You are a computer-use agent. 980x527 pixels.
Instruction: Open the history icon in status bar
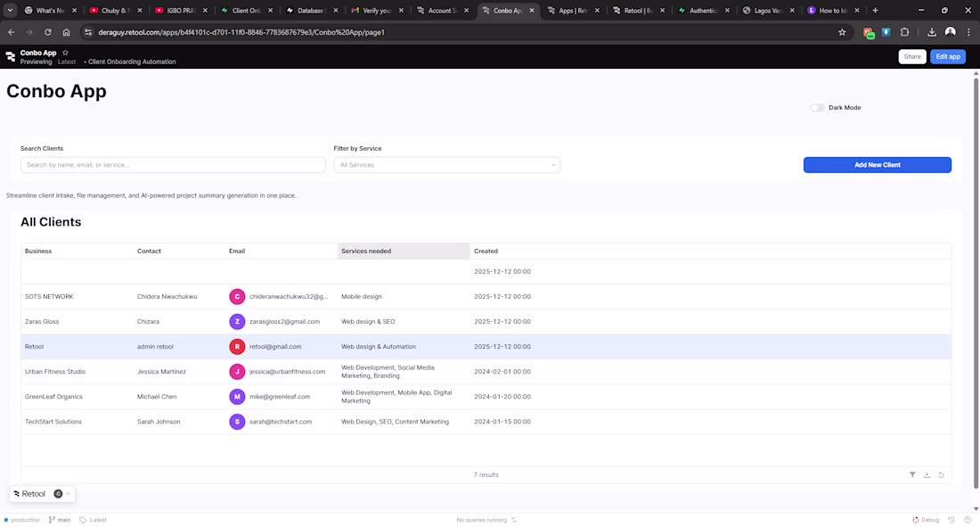click(951, 520)
